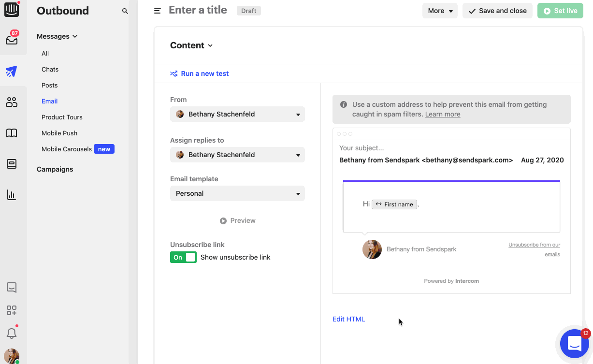Open the Articles book icon
Screen dimensions: 593x364
(12, 133)
